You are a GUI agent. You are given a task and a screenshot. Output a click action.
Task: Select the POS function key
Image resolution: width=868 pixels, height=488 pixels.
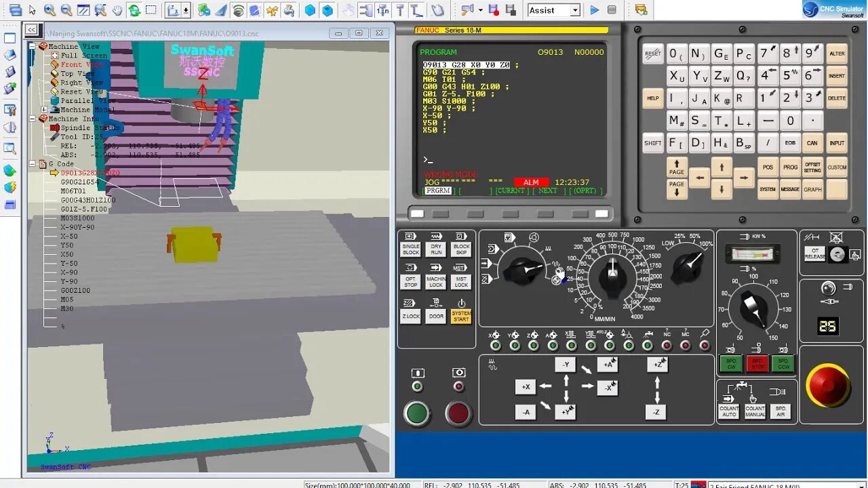[x=768, y=167]
